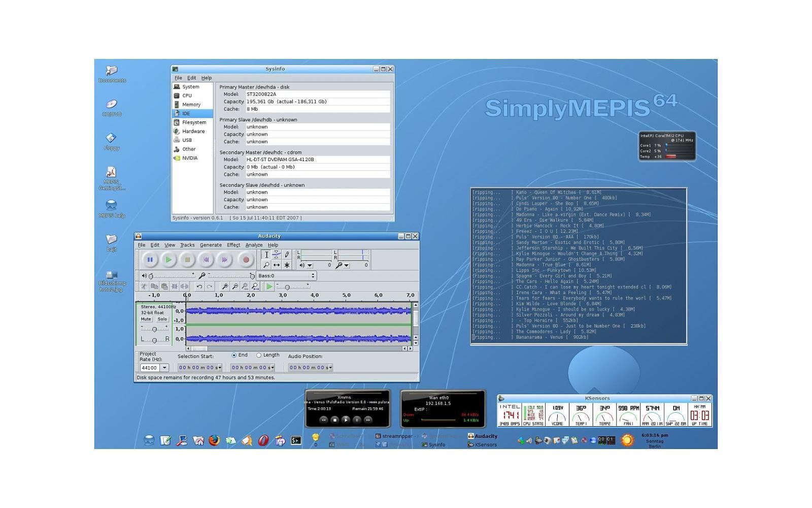The image size is (812, 508).
Task: Select the End radio button
Action: pos(234,355)
